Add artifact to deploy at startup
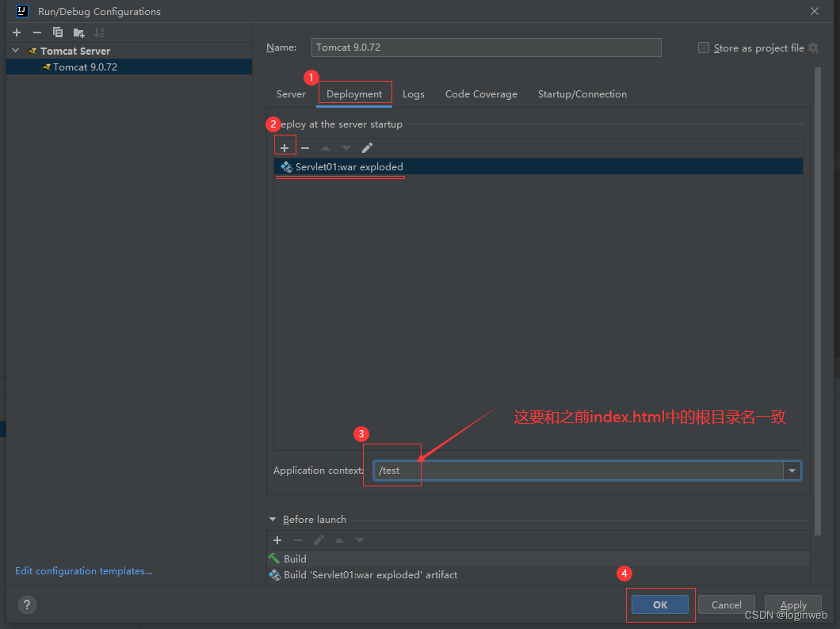Viewport: 840px width, 629px height. [x=284, y=148]
